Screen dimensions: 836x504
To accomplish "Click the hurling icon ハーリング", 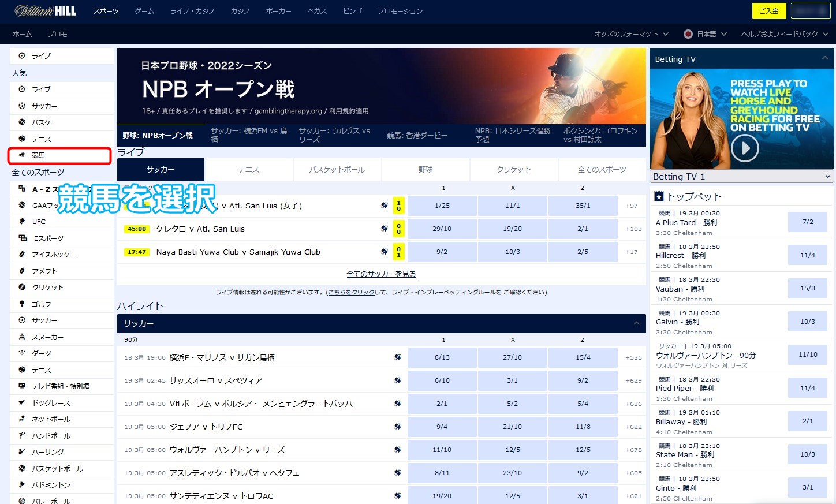I will pos(22,451).
